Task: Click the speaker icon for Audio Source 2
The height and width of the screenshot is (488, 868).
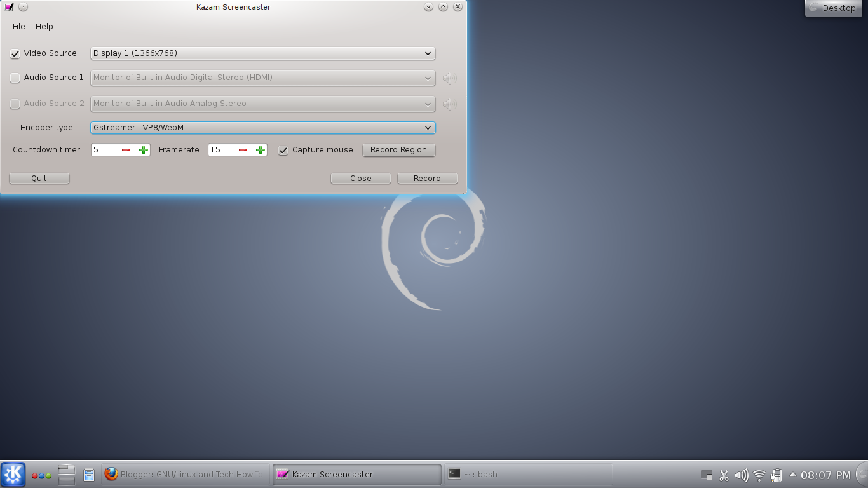Action: [450, 104]
